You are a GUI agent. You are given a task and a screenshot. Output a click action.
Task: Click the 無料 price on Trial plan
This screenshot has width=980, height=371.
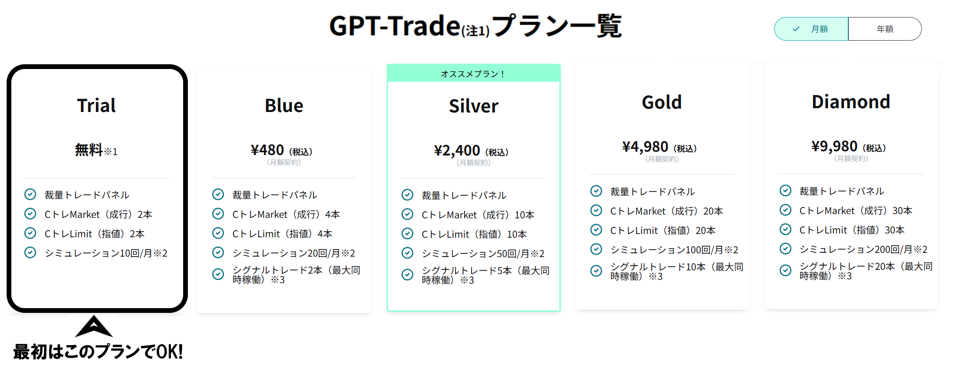point(89,150)
